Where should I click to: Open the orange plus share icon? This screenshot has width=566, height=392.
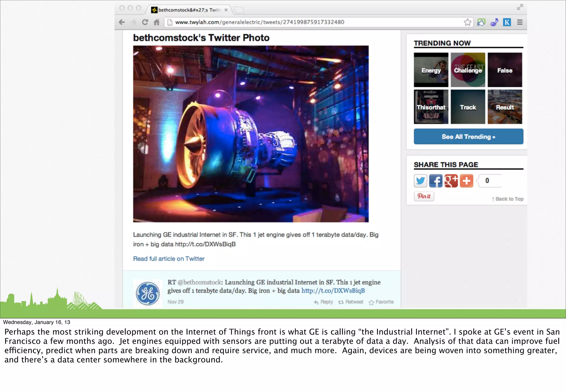[467, 181]
